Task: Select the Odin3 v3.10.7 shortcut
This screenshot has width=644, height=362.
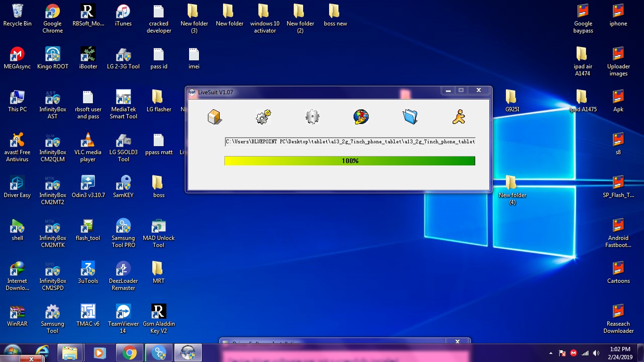Action: click(x=88, y=187)
